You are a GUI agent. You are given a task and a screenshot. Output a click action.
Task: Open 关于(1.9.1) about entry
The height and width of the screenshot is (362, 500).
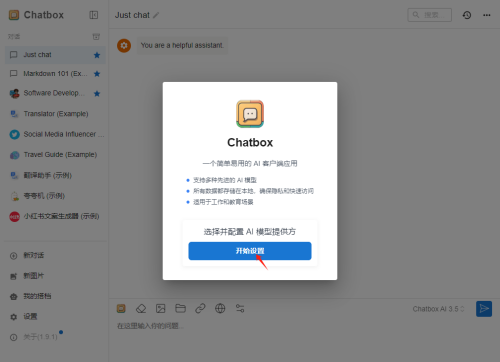[x=55, y=337]
